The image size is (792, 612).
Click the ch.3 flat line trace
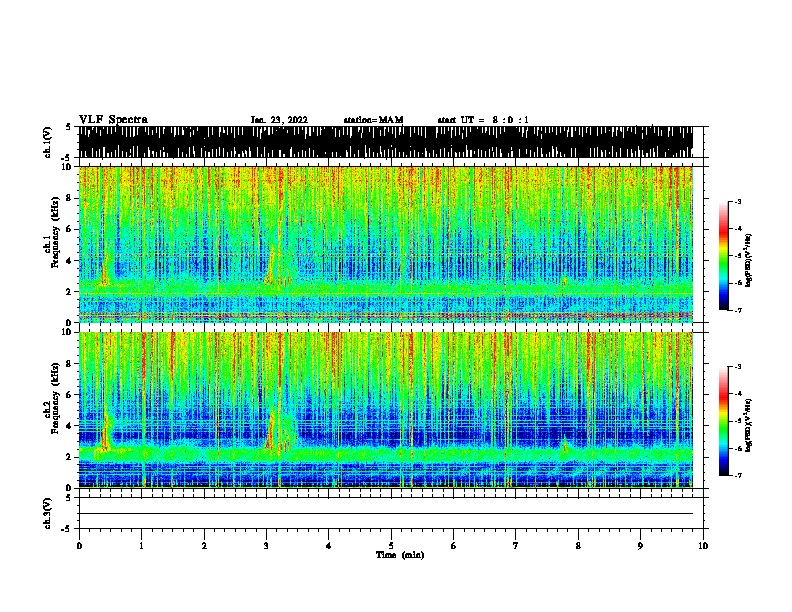[x=386, y=514]
